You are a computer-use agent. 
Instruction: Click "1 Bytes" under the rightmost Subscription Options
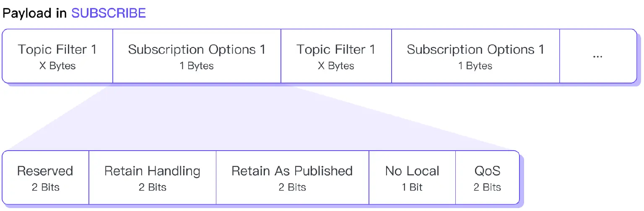[x=475, y=66]
